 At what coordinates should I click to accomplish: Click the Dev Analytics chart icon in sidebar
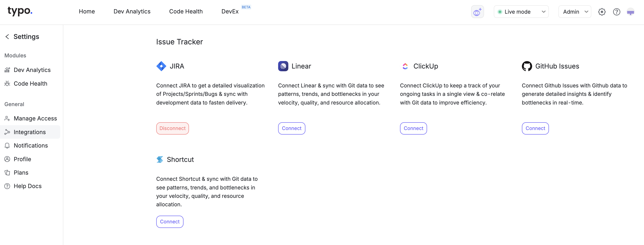click(x=7, y=70)
